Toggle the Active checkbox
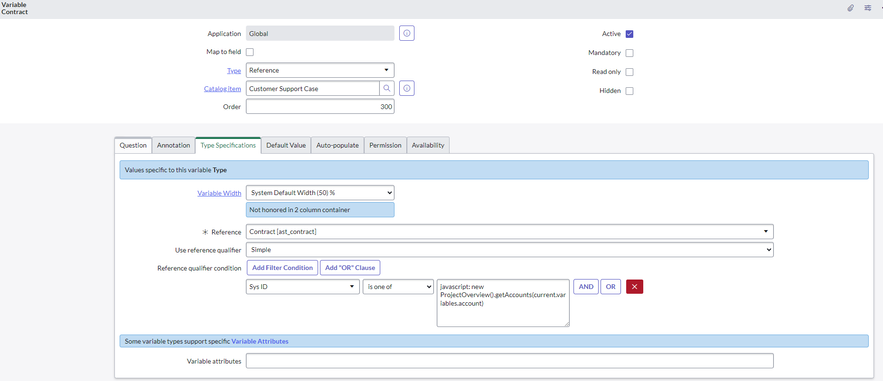Viewport: 883px width, 381px height. point(630,34)
